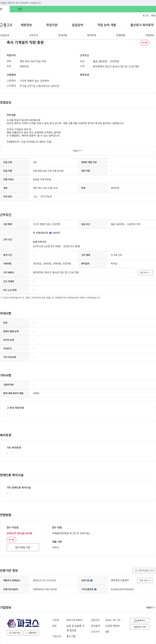Image resolution: width=156 pixels, height=644 pixels.
Task: Jump to 우대사항 section tab
Action: 63,35
